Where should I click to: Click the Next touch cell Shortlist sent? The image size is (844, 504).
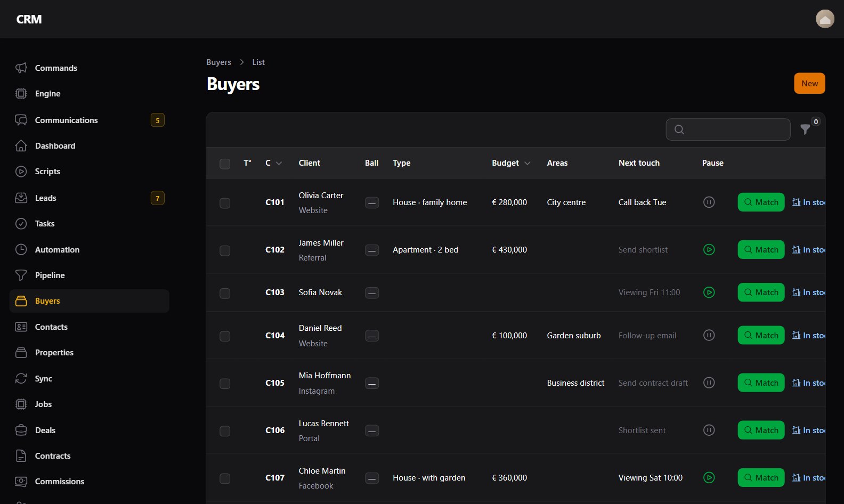click(x=642, y=430)
